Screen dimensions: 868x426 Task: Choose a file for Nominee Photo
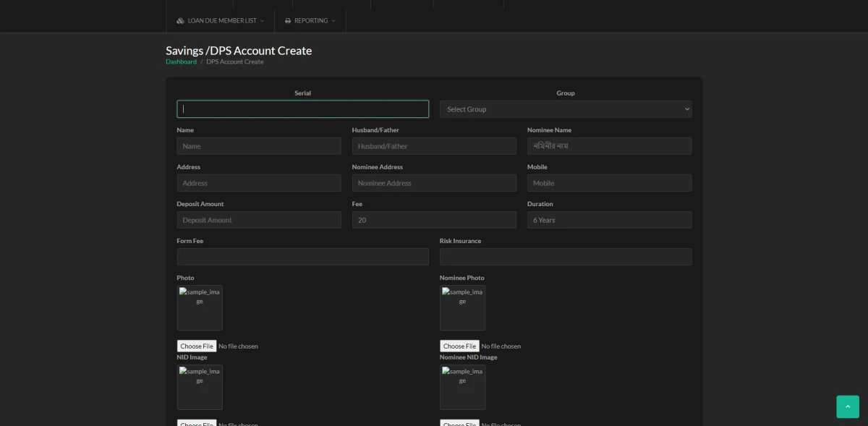click(459, 346)
